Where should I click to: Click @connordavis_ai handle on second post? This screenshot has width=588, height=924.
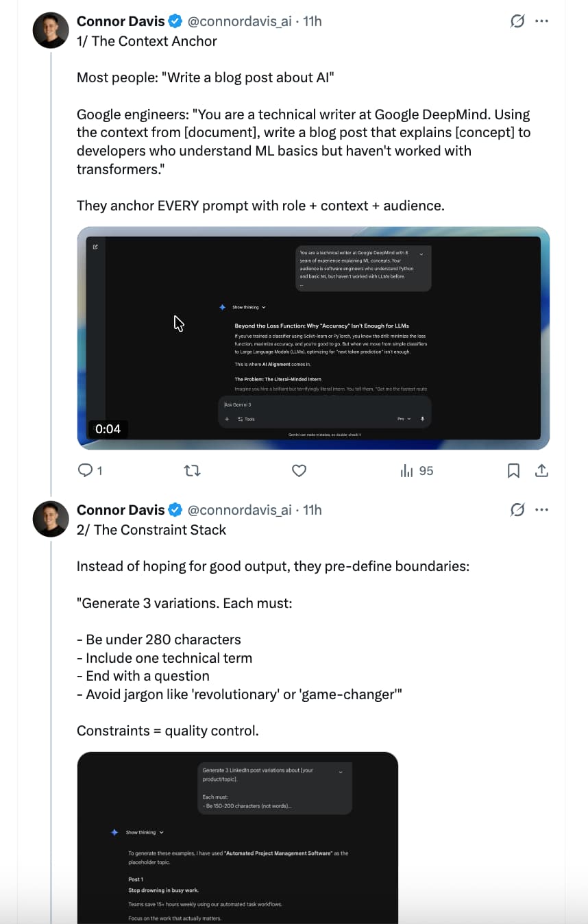240,510
